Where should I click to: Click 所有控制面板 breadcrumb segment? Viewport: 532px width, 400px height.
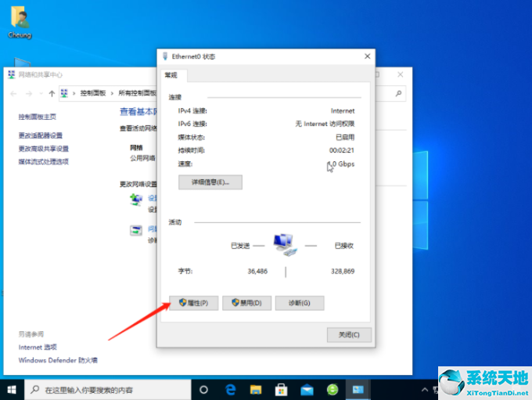pyautogui.click(x=138, y=93)
